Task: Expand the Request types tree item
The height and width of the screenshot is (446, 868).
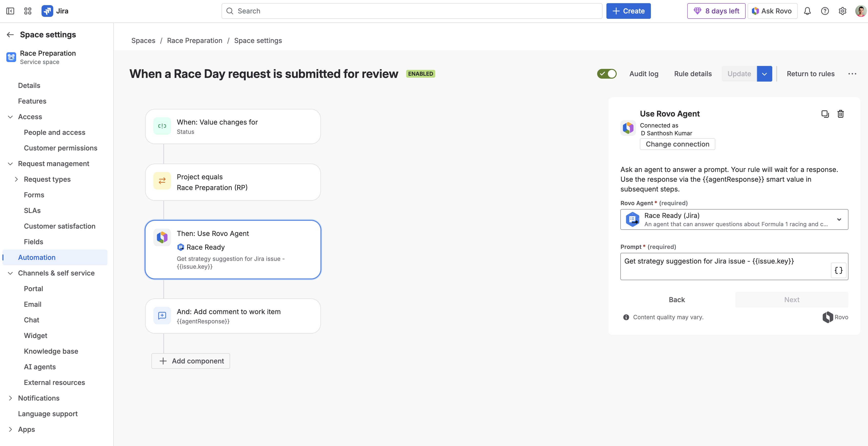Action: tap(16, 179)
